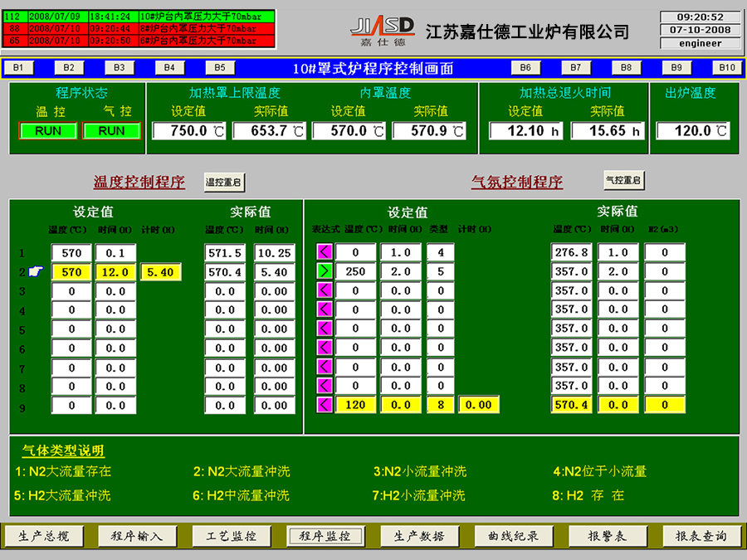Switch to furnace B1
Viewport: 747px width, 560px height.
click(x=18, y=68)
